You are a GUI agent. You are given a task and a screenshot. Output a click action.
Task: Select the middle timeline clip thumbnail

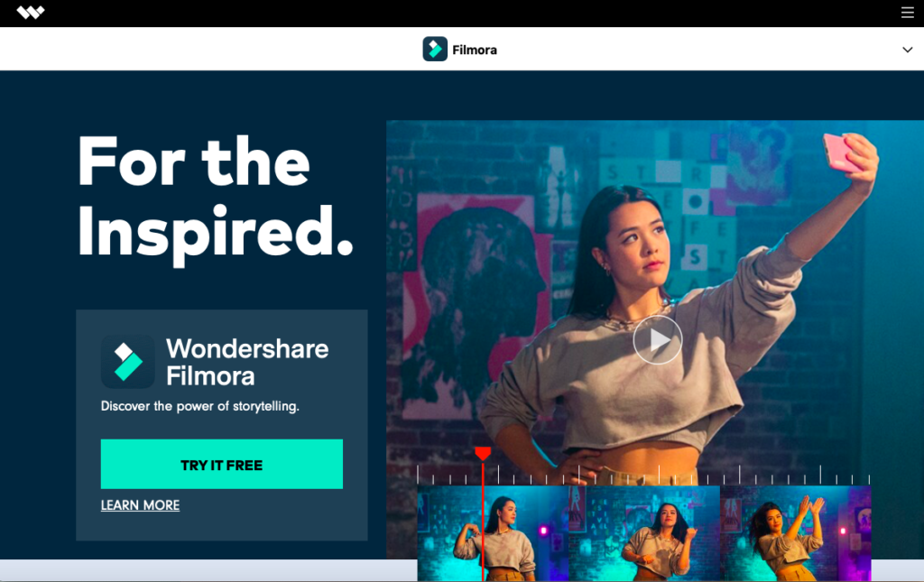(644, 533)
